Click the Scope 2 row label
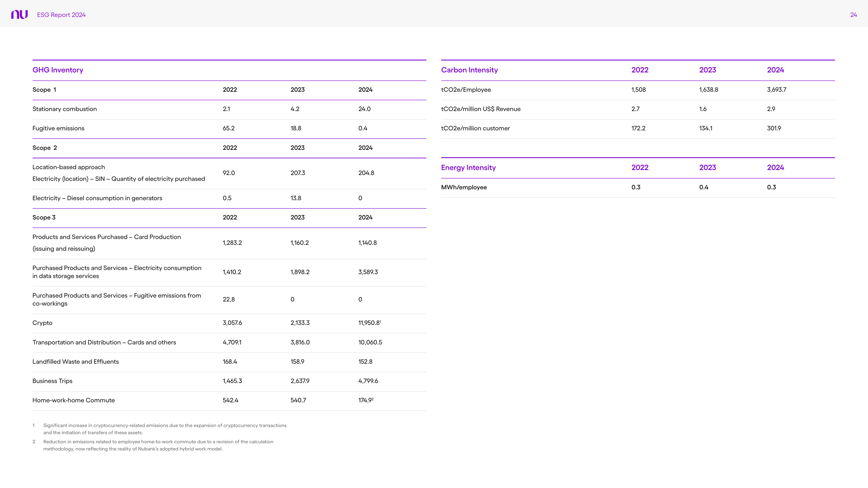 pos(44,148)
